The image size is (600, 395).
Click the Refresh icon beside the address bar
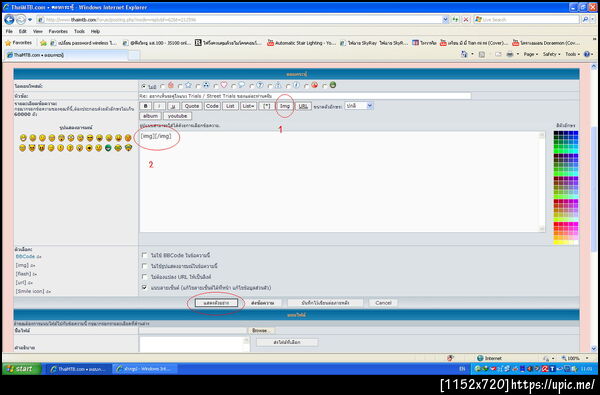coord(455,19)
